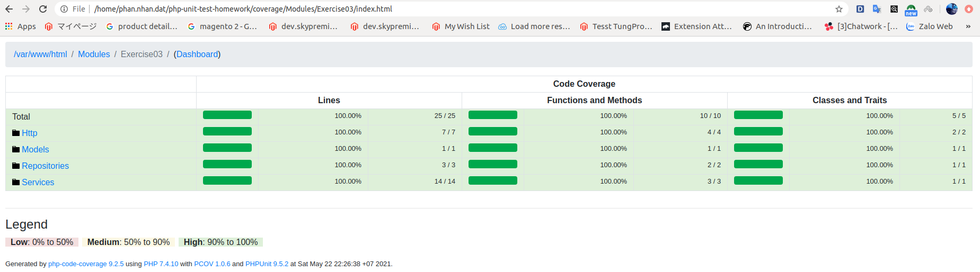Open the blue D extension icon

coord(860,9)
